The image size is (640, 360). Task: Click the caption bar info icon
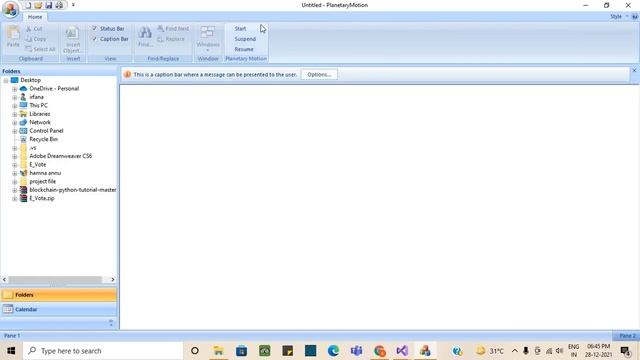(127, 75)
